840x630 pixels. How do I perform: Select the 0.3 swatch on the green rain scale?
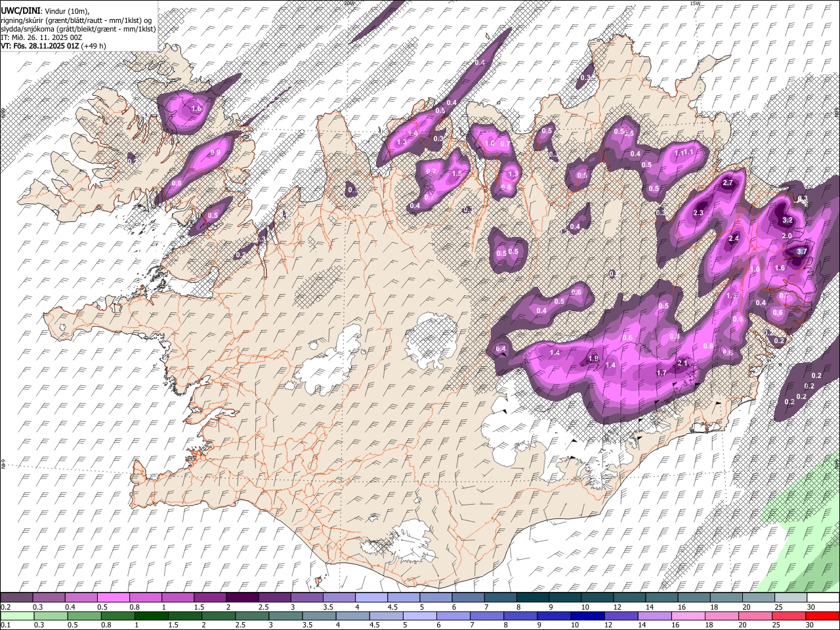[51, 616]
